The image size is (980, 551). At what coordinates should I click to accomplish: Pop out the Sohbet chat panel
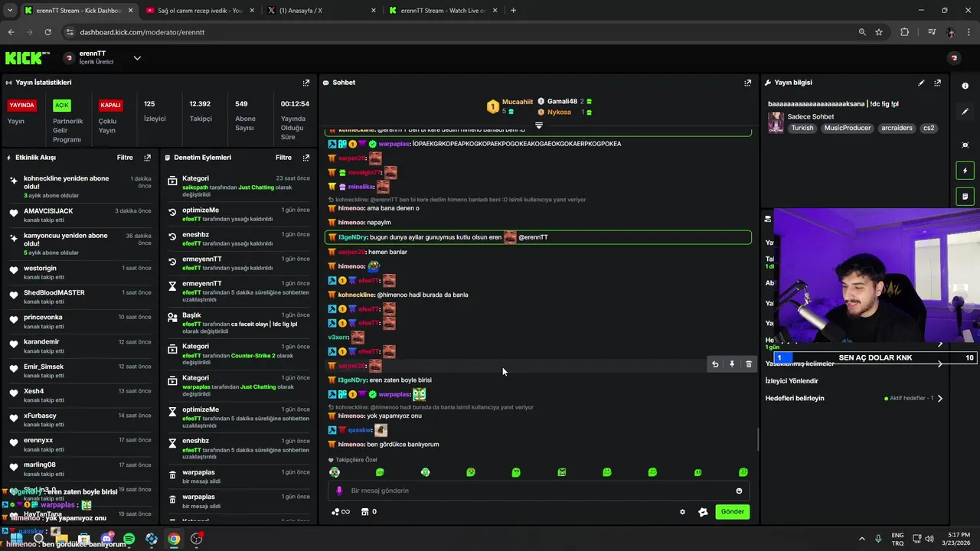[748, 83]
